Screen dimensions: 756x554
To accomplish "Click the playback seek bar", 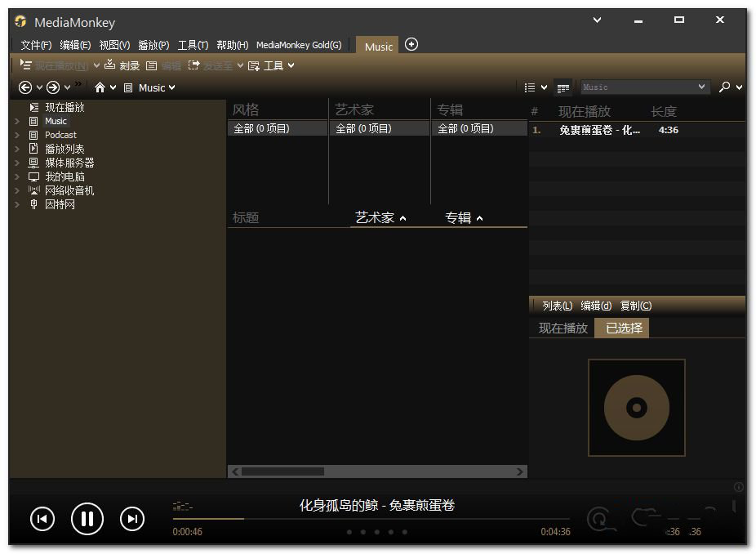I will (x=371, y=519).
